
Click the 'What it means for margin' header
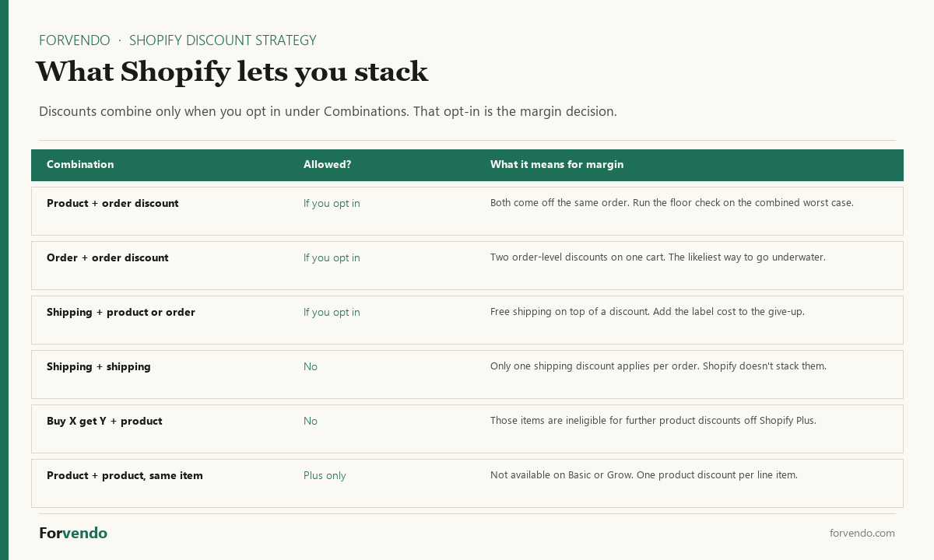tap(557, 164)
